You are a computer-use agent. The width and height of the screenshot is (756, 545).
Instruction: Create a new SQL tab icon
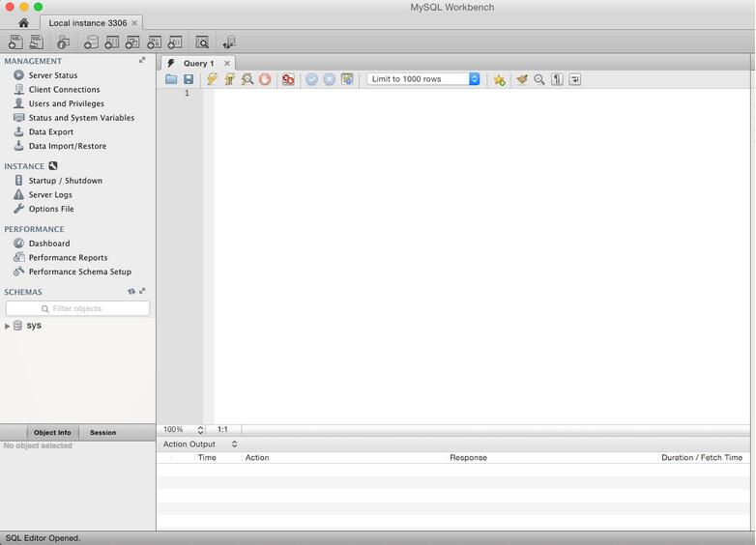(x=15, y=42)
